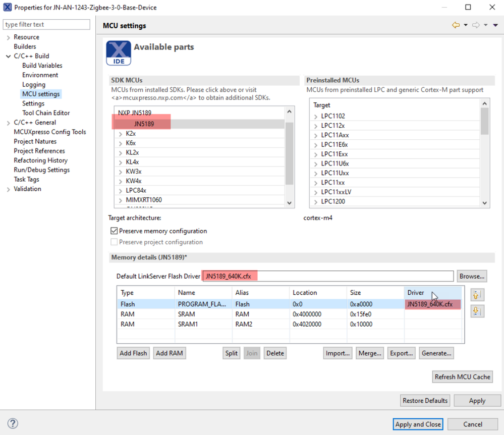Viewport: 504px width, 435px height.
Task: Click the Import... button
Action: pyautogui.click(x=338, y=353)
